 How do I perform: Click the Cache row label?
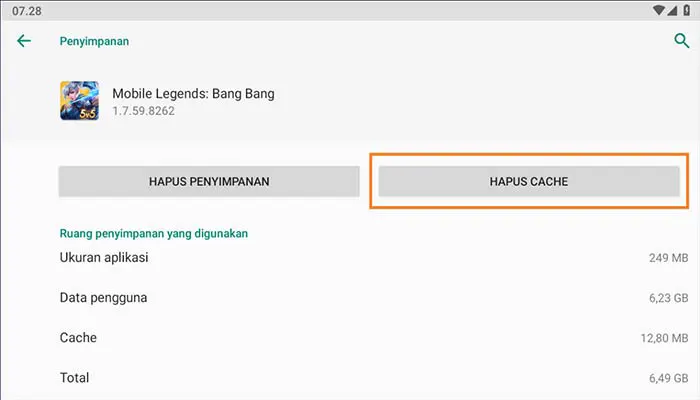pyautogui.click(x=78, y=338)
